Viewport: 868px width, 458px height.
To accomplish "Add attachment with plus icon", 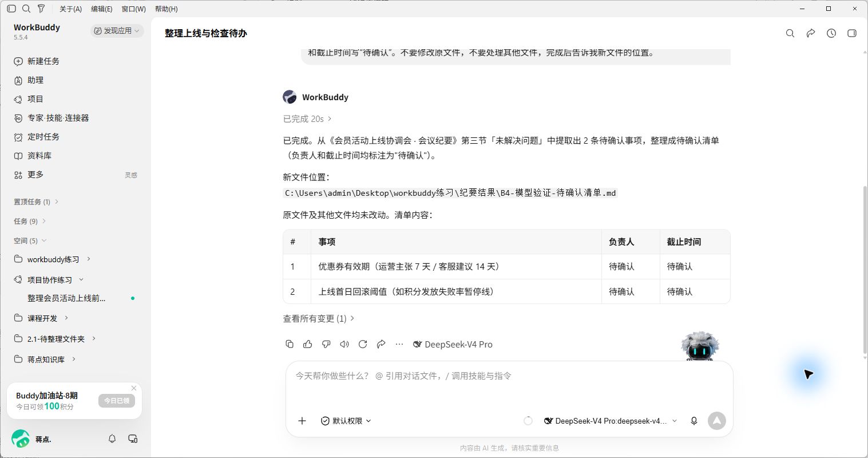I will coord(302,421).
